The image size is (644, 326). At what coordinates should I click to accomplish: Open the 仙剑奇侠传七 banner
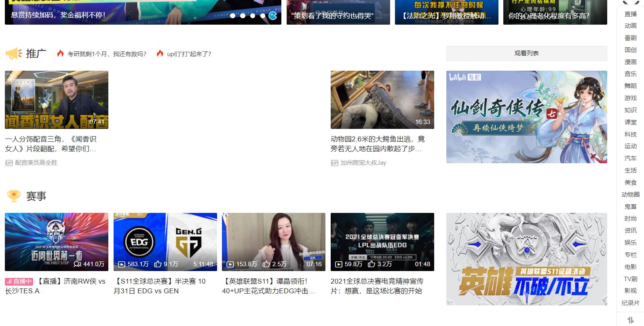(x=527, y=117)
